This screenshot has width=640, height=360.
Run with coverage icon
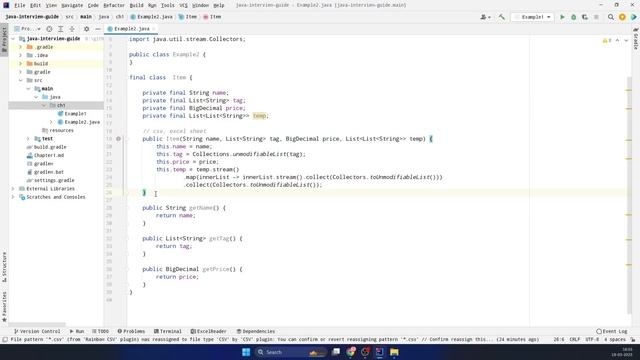(x=585, y=17)
